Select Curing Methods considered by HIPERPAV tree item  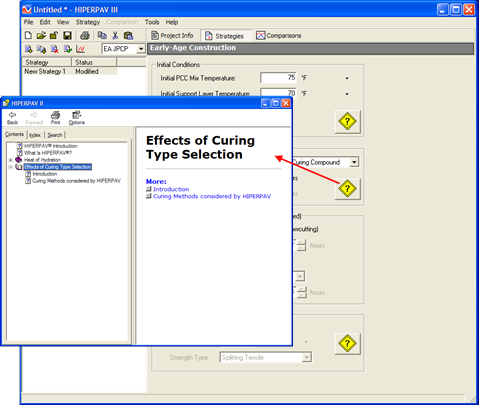click(x=76, y=181)
